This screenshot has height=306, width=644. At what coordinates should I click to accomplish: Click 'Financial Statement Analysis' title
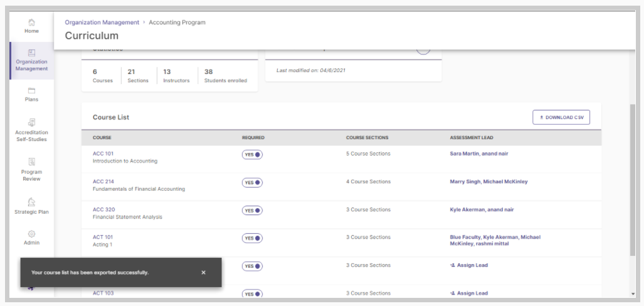click(127, 217)
